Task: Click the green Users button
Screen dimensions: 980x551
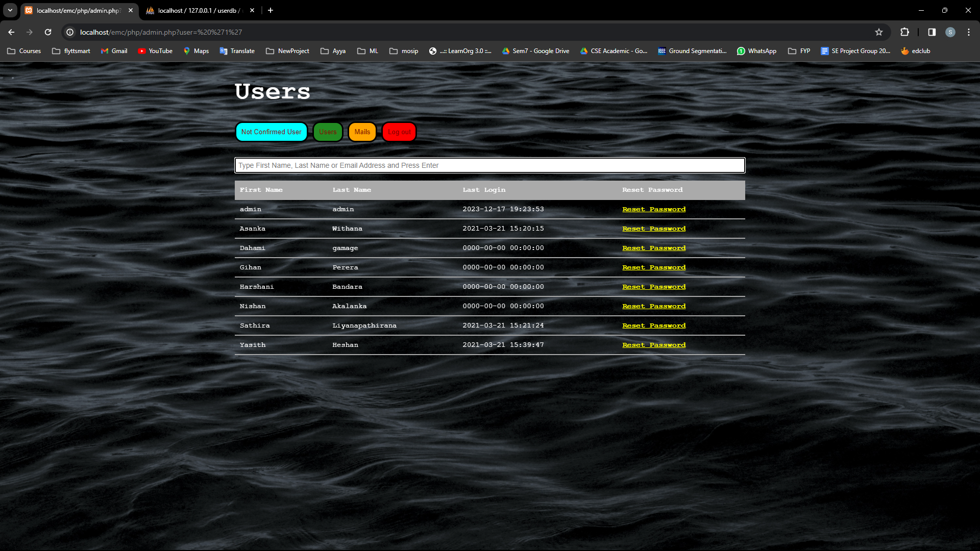Action: point(328,132)
